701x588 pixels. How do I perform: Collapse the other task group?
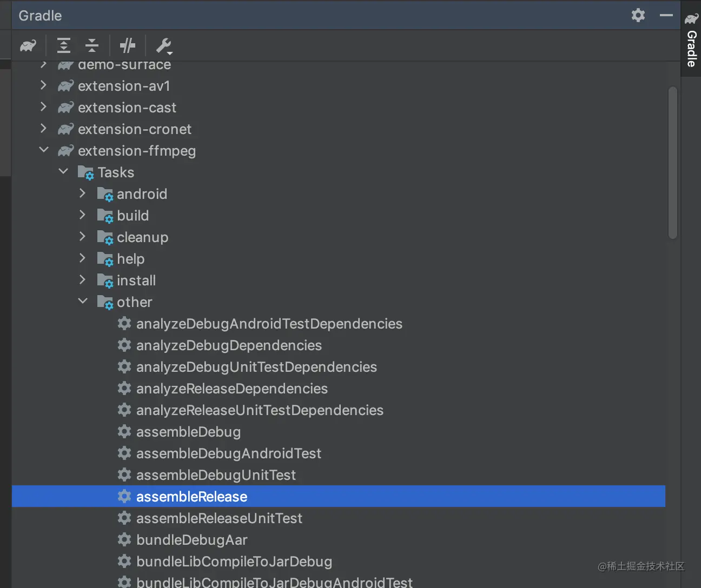[x=83, y=301]
